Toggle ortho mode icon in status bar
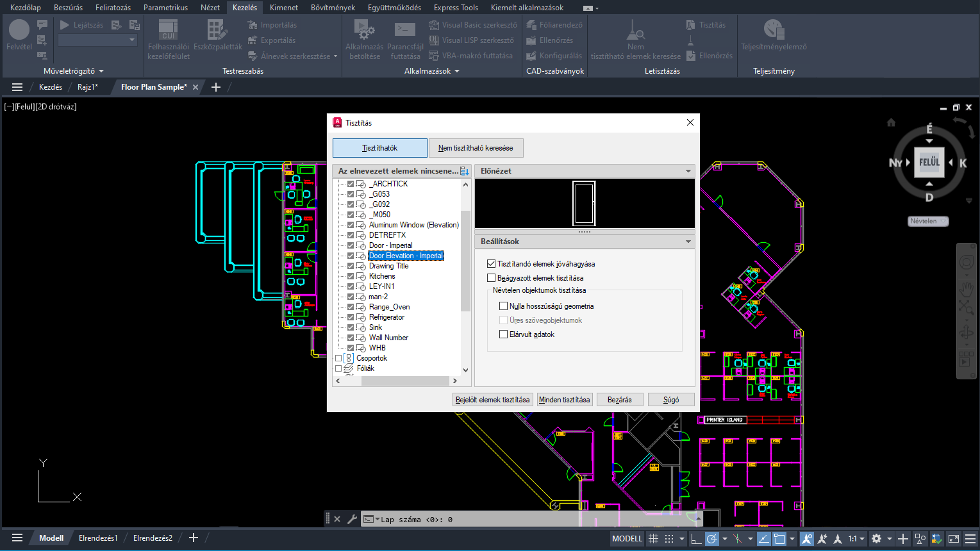The height and width of the screenshot is (551, 980). (695, 539)
